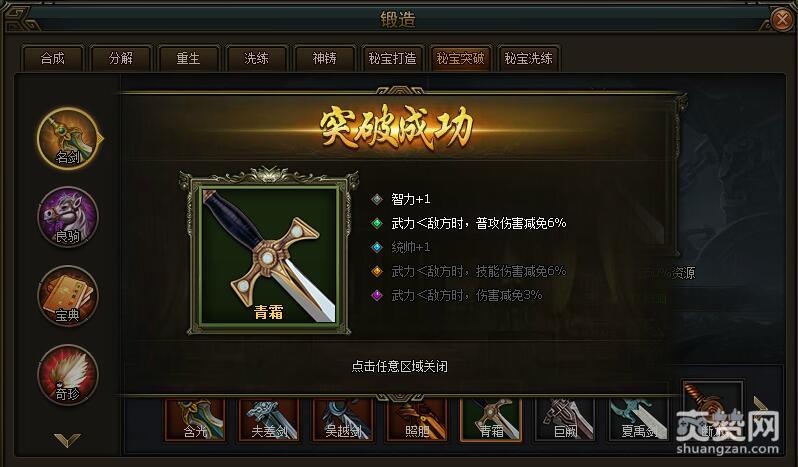The image size is (798, 467).
Task: Go to the 秘宝打造 tab
Action: tap(392, 59)
